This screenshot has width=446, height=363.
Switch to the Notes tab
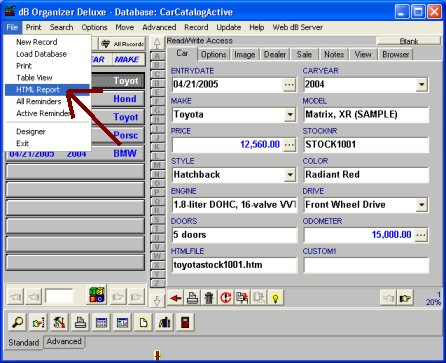[x=334, y=55]
